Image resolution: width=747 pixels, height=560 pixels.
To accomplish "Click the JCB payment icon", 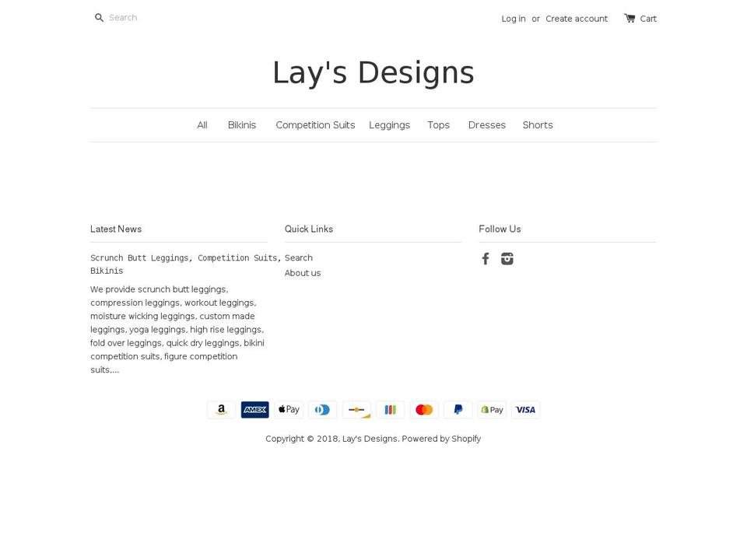I will click(390, 410).
